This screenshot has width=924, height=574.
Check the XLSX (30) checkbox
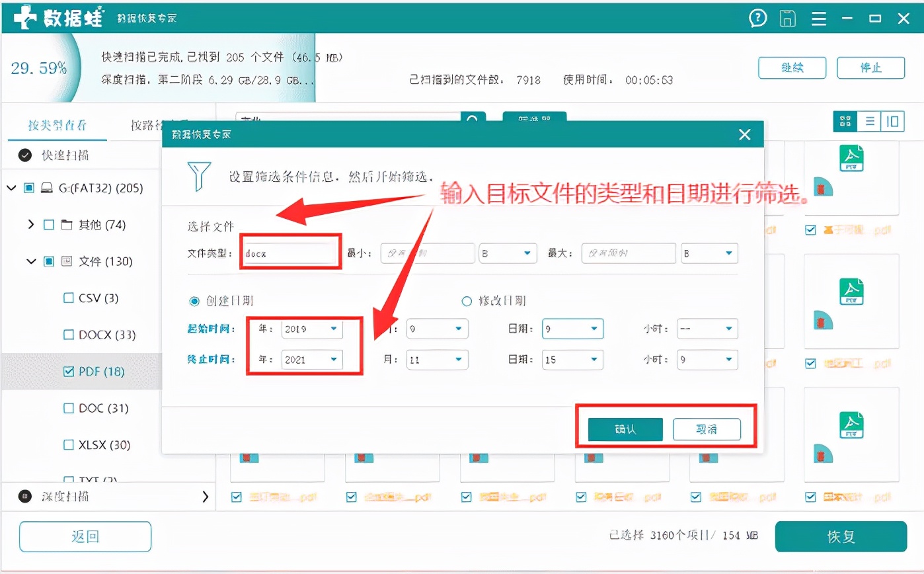[68, 445]
